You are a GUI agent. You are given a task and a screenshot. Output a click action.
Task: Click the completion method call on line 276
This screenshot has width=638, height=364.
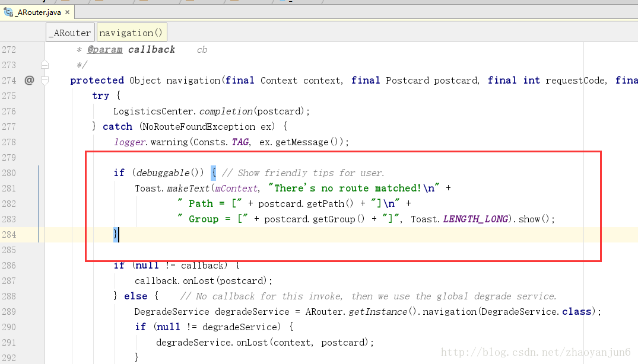pyautogui.click(x=226, y=111)
